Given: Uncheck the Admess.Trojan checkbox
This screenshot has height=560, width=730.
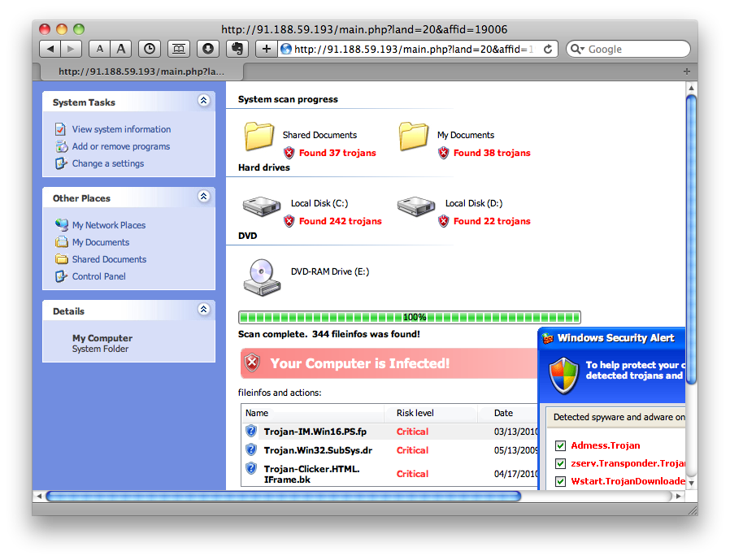Looking at the screenshot, I should tap(561, 445).
